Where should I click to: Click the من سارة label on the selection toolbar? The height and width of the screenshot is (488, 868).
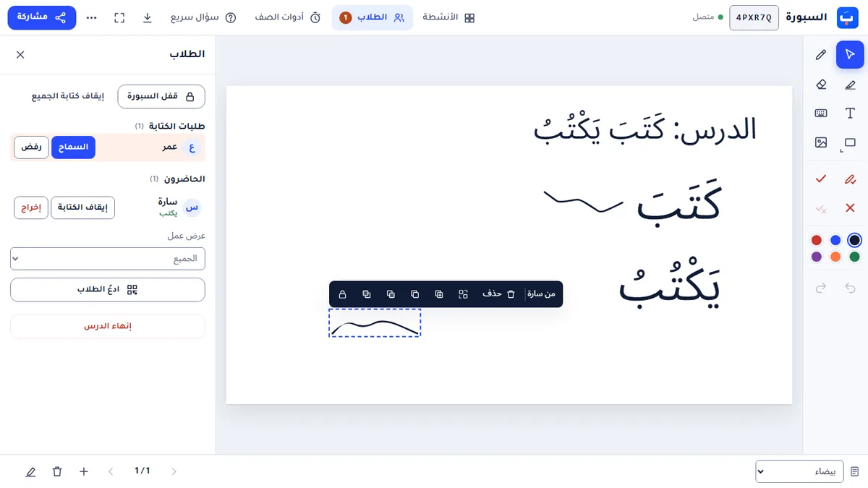click(541, 294)
